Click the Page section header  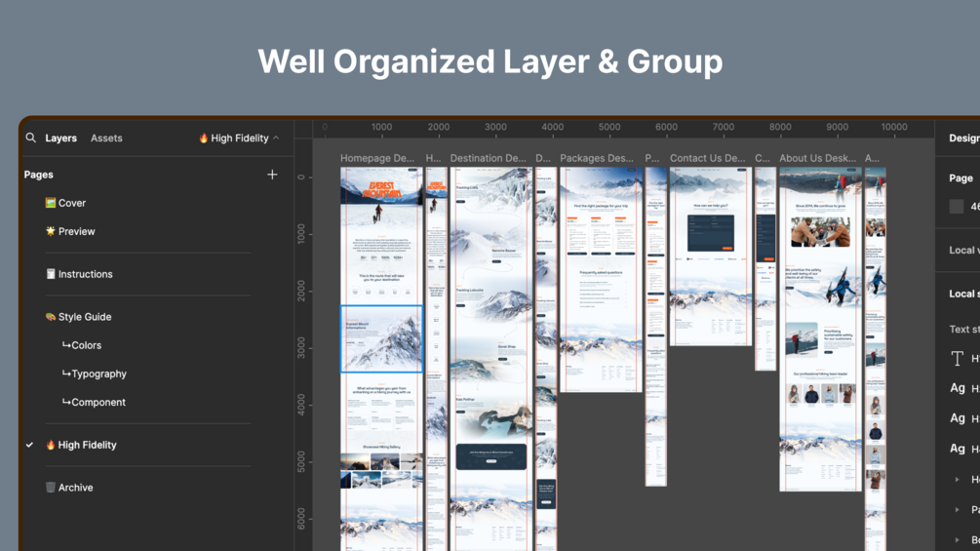(x=960, y=178)
